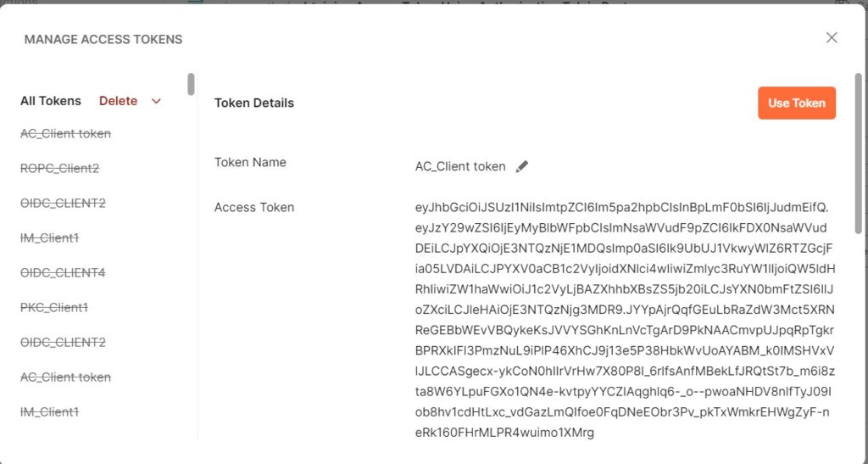Open the ROPC_Client2 token

tap(60, 168)
